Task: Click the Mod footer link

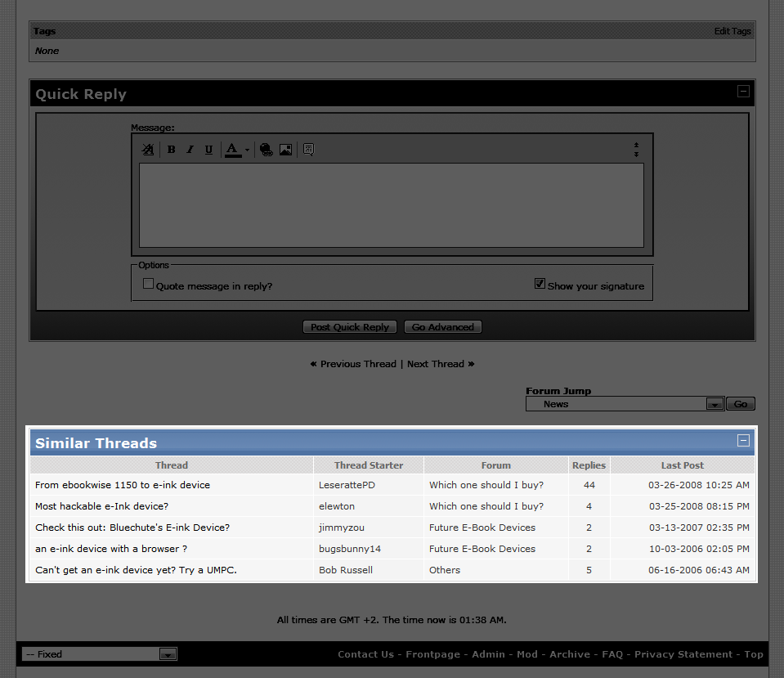Action: coord(527,654)
